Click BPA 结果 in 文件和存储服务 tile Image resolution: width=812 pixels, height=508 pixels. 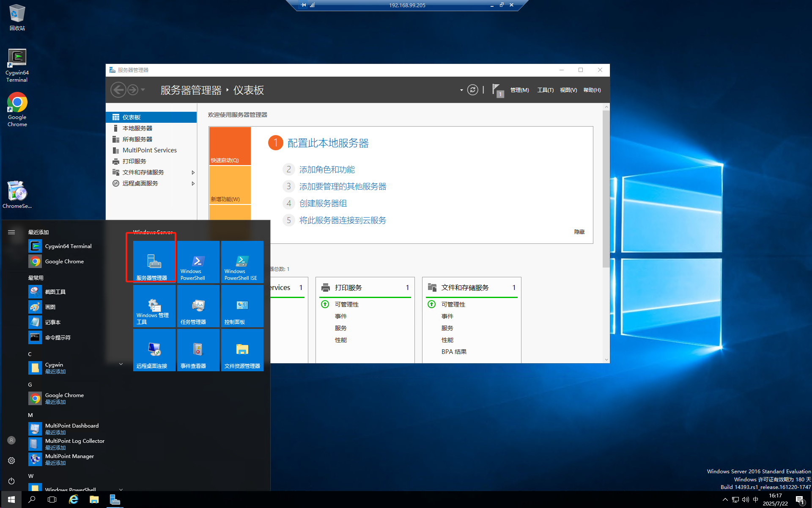(x=454, y=352)
